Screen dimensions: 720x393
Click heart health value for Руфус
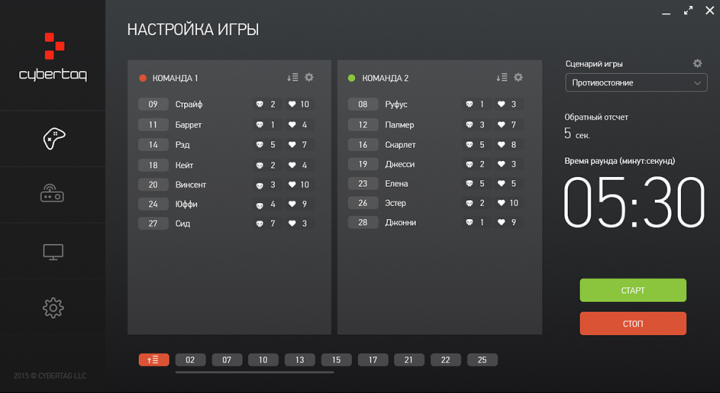pos(508,104)
